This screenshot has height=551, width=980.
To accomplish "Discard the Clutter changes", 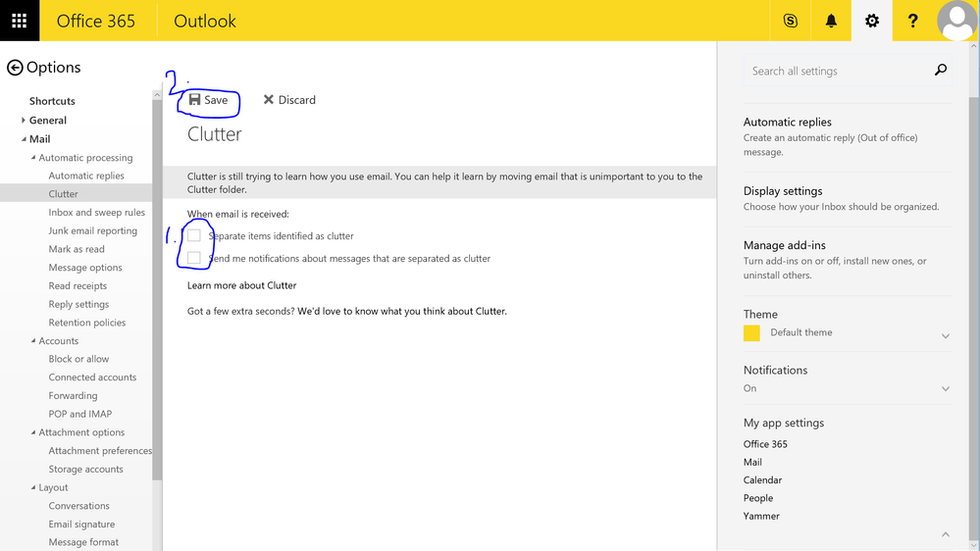I will 289,100.
